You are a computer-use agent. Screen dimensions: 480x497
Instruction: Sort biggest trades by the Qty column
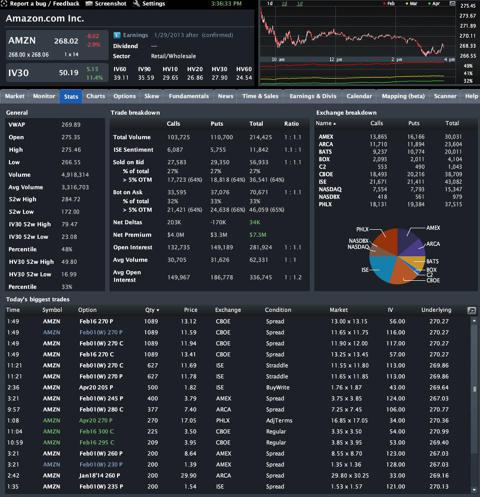[x=152, y=310]
